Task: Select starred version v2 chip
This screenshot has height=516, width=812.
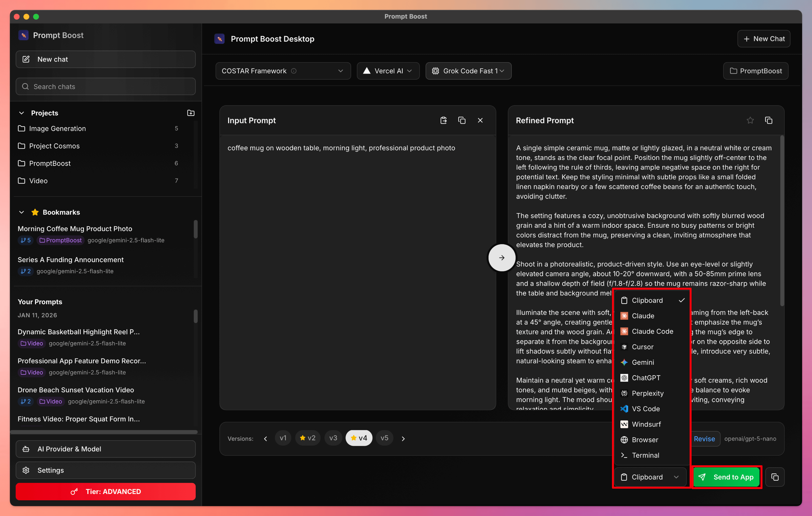Action: pos(308,438)
